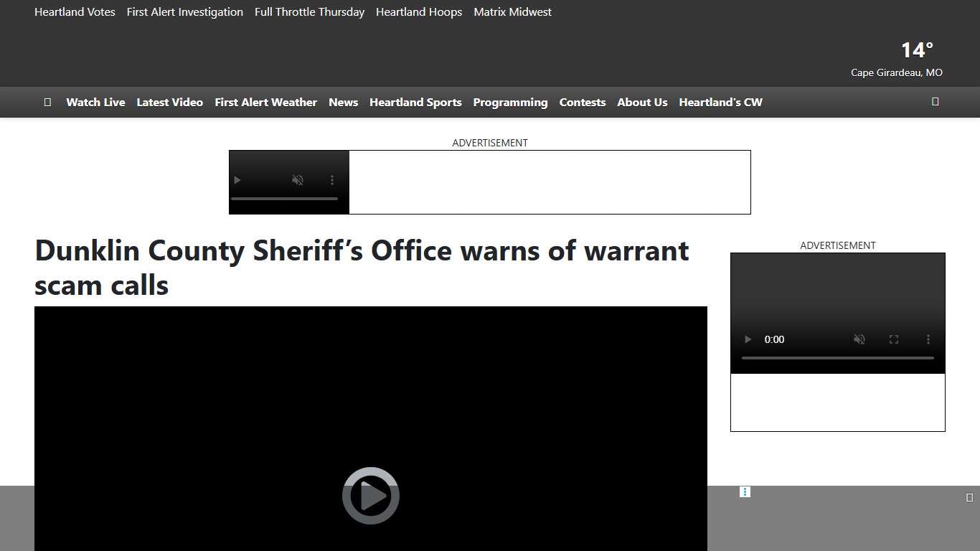Screen dimensions: 980x551
Task: Open the Matrix Midwest page
Action: 512,11
